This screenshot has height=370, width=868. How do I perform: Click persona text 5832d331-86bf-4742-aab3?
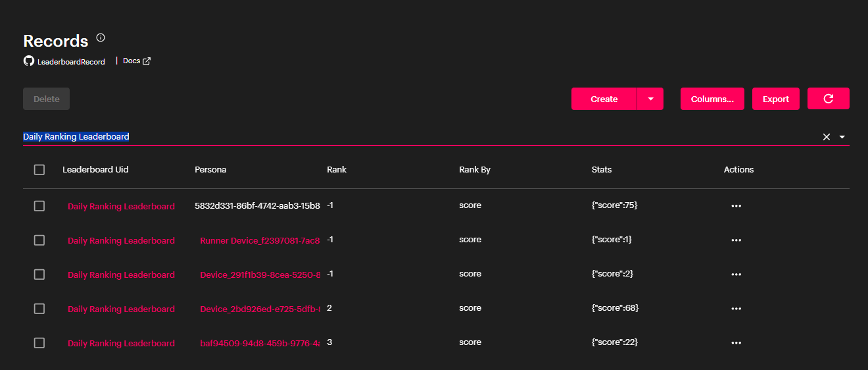click(257, 205)
